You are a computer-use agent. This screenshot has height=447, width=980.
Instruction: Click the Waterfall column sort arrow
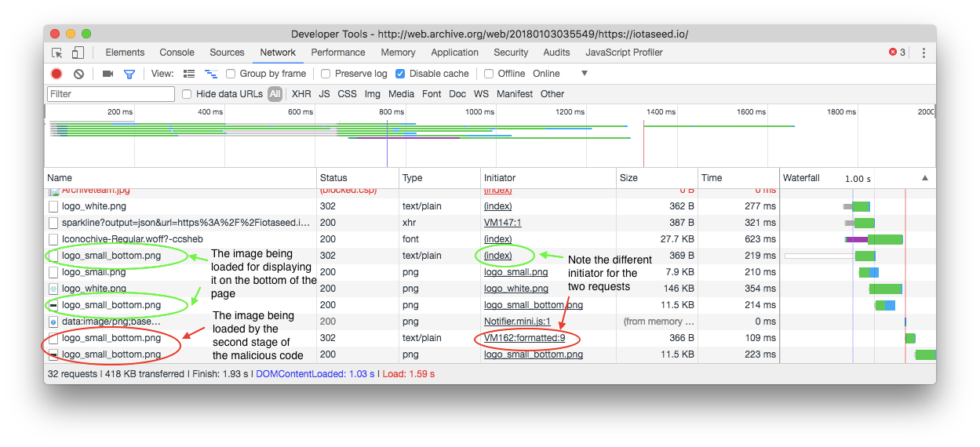(924, 178)
